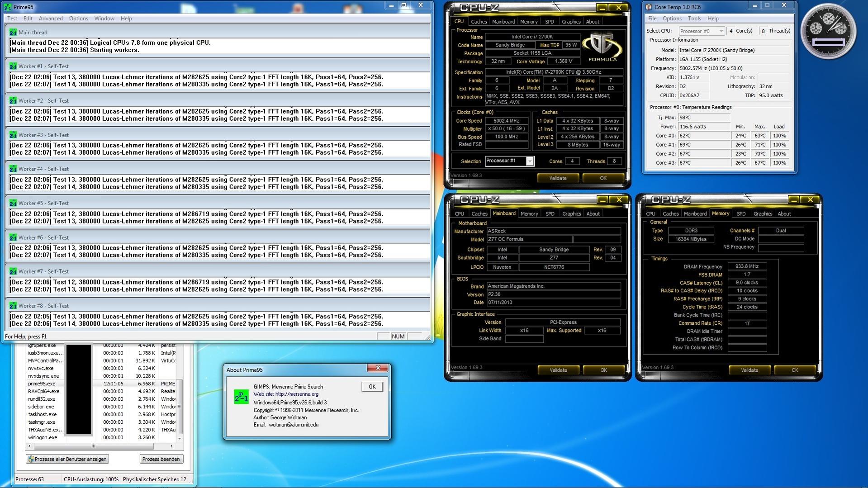Screen dimensions: 868x488
Task: Switch to SPD tab in top CPU-Z
Action: click(x=550, y=22)
